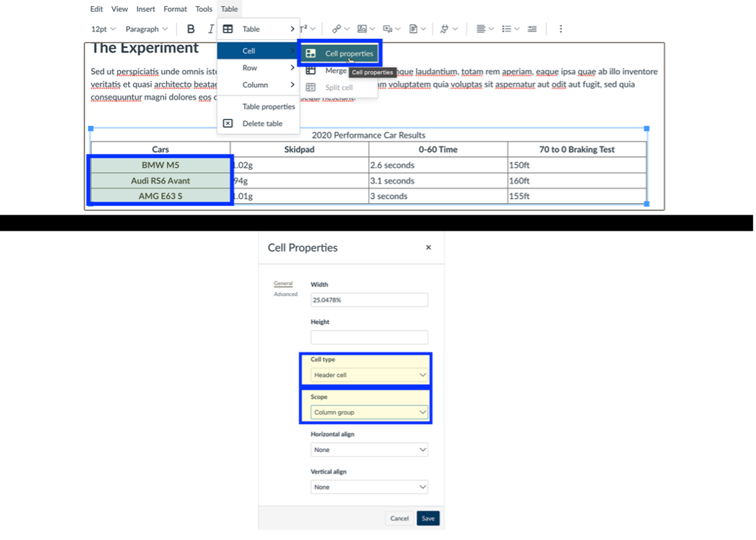Image resolution: width=756 pixels, height=540 pixels.
Task: Click the insert document icon
Action: pyautogui.click(x=413, y=29)
